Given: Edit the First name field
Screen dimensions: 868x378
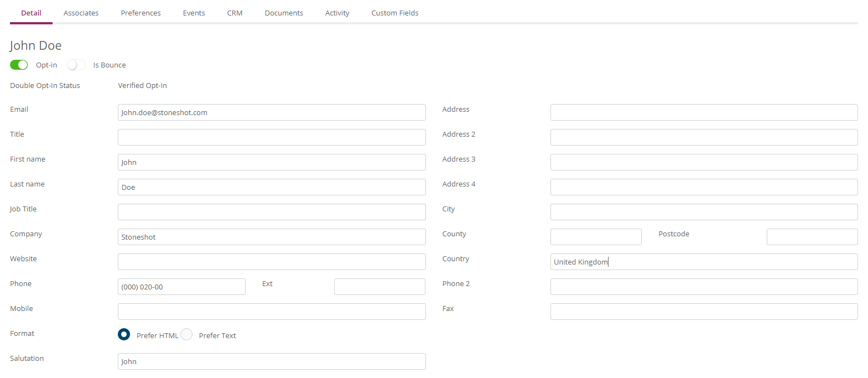Looking at the screenshot, I should point(272,162).
